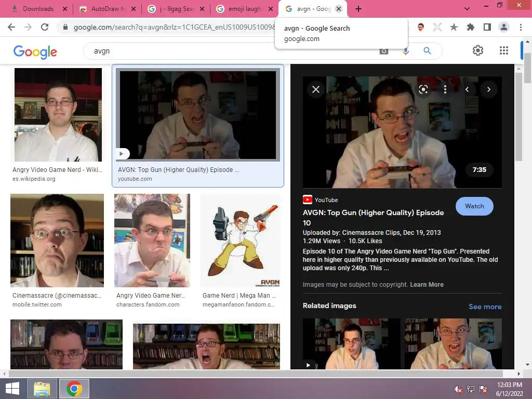This screenshot has height=399, width=532.
Task: Reload the Google search page
Action: (45, 27)
